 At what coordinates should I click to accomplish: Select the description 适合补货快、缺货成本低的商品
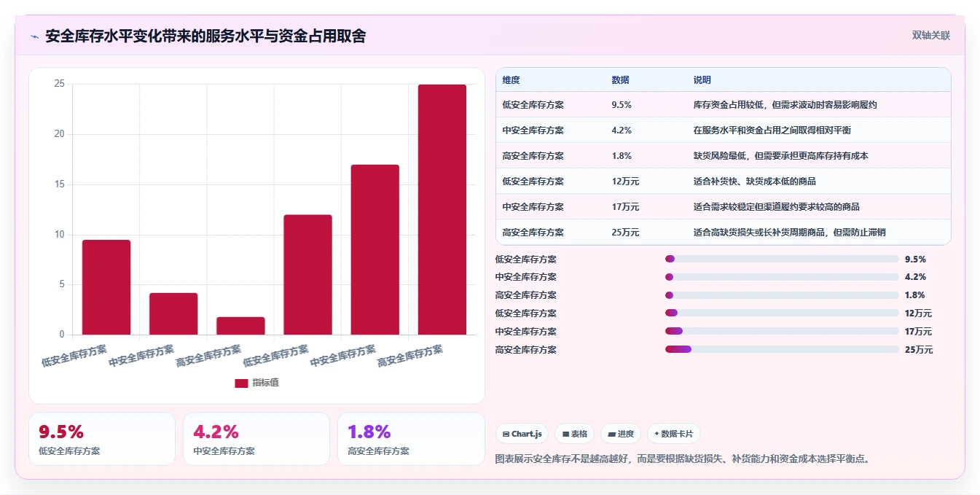[x=755, y=182]
